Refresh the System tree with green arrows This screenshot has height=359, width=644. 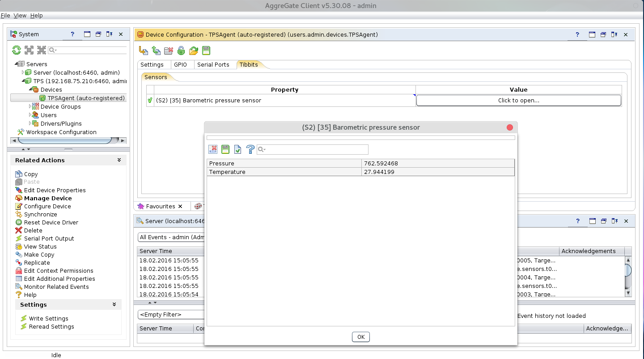tap(17, 50)
